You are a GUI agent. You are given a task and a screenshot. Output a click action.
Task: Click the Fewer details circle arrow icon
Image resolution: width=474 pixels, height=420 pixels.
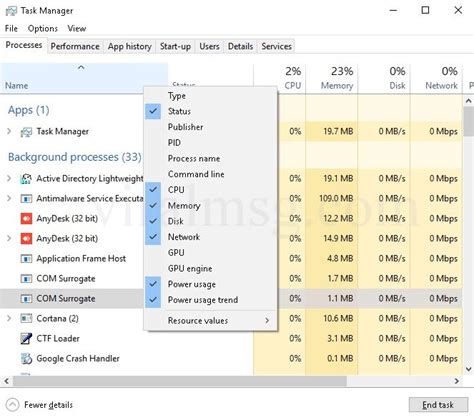click(x=12, y=405)
